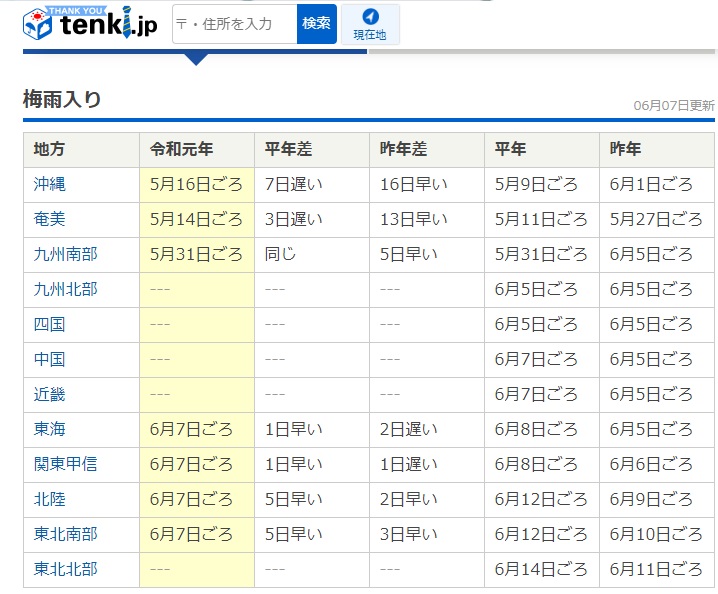The height and width of the screenshot is (594, 718).
Task: Open the 関東甲信 region link
Action: tap(65, 464)
